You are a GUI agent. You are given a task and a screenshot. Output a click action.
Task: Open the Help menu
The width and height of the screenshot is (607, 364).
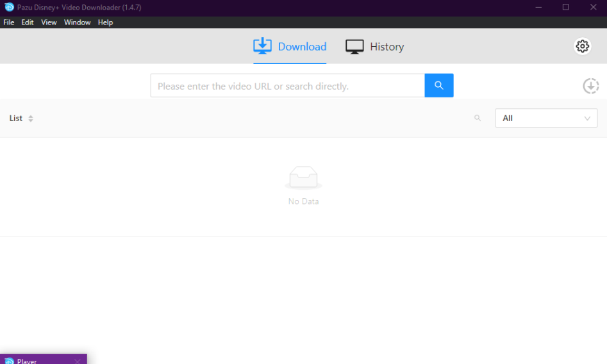(x=105, y=22)
